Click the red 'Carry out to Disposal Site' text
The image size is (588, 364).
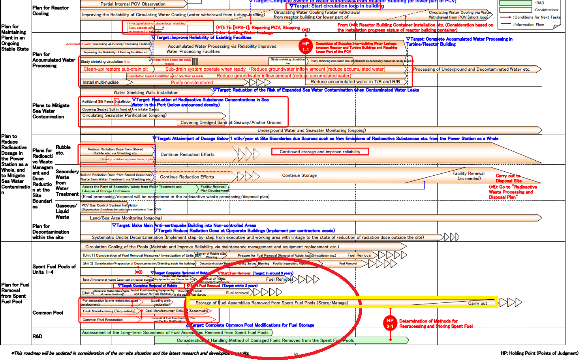[x=508, y=178]
